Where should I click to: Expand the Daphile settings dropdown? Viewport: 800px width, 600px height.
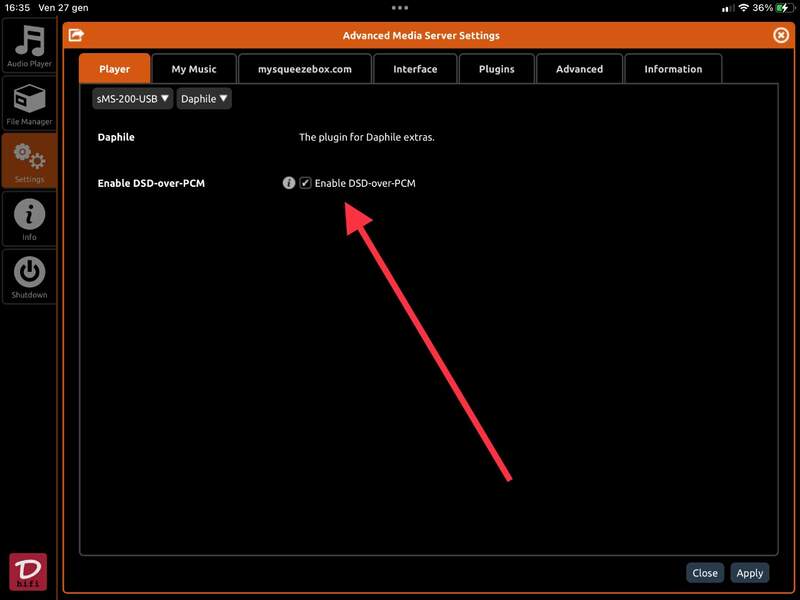[204, 98]
